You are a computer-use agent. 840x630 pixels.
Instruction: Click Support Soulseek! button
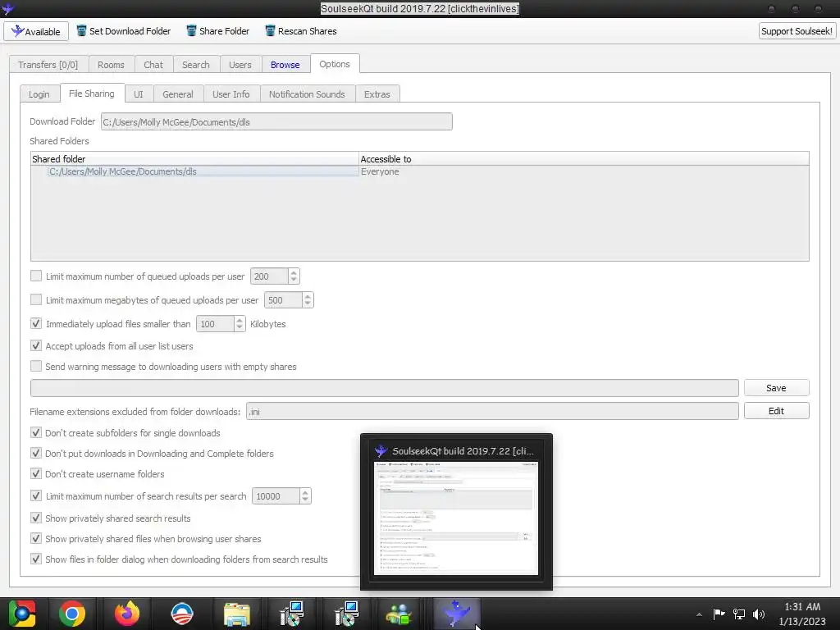click(797, 31)
